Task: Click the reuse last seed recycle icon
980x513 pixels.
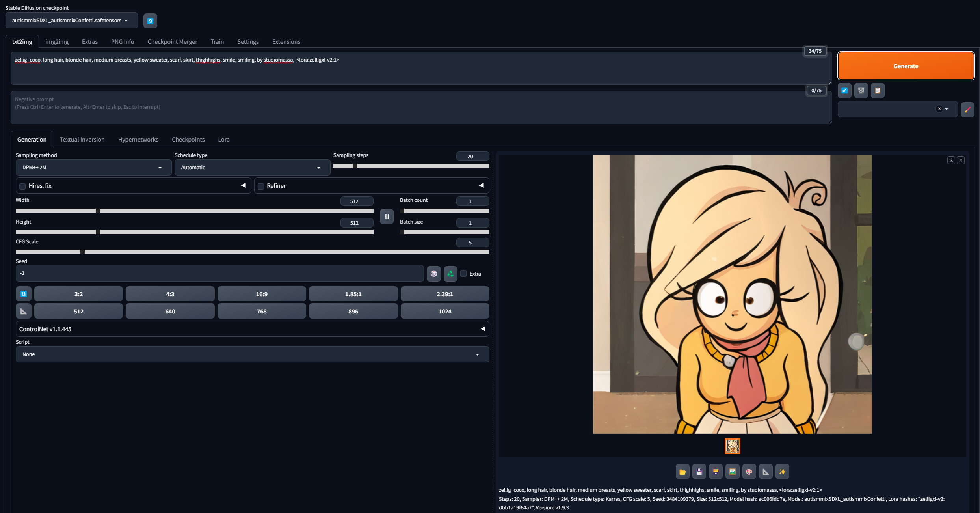Action: pos(450,274)
